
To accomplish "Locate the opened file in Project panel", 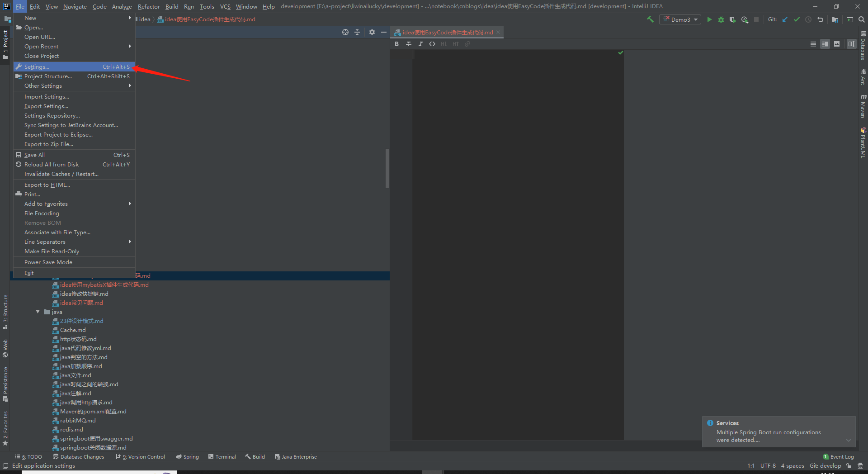I will pyautogui.click(x=345, y=32).
